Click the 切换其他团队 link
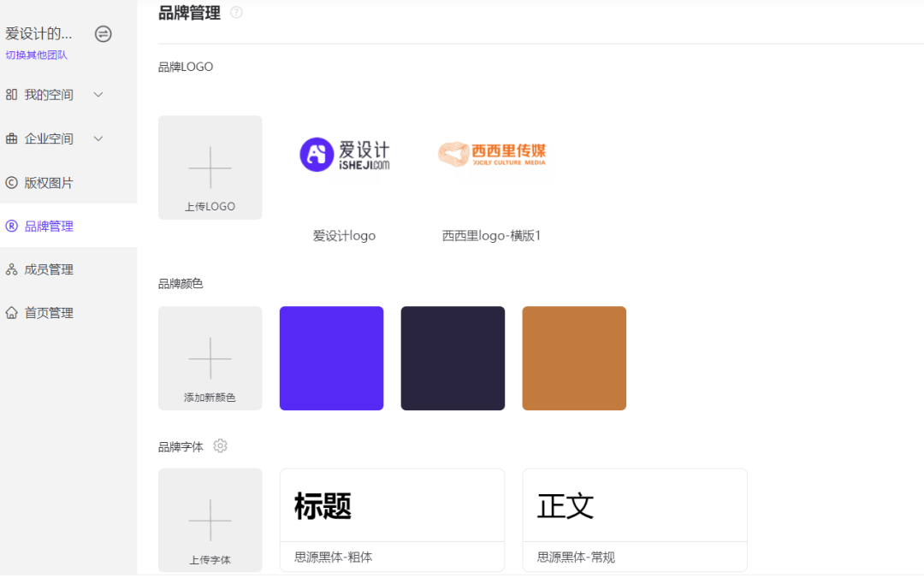 [x=37, y=55]
